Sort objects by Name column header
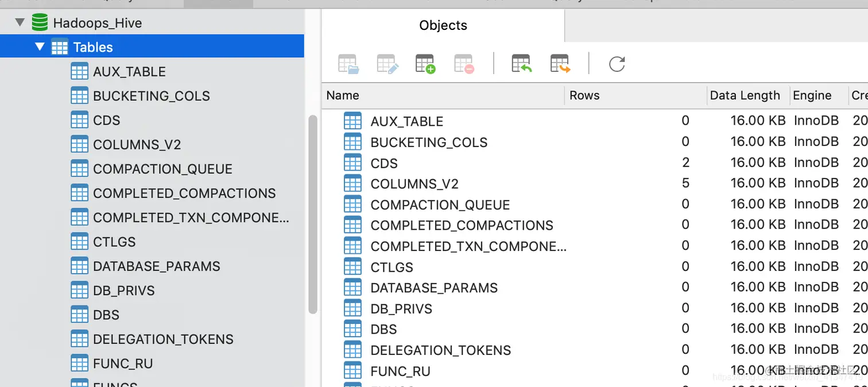The image size is (868, 387). click(445, 95)
